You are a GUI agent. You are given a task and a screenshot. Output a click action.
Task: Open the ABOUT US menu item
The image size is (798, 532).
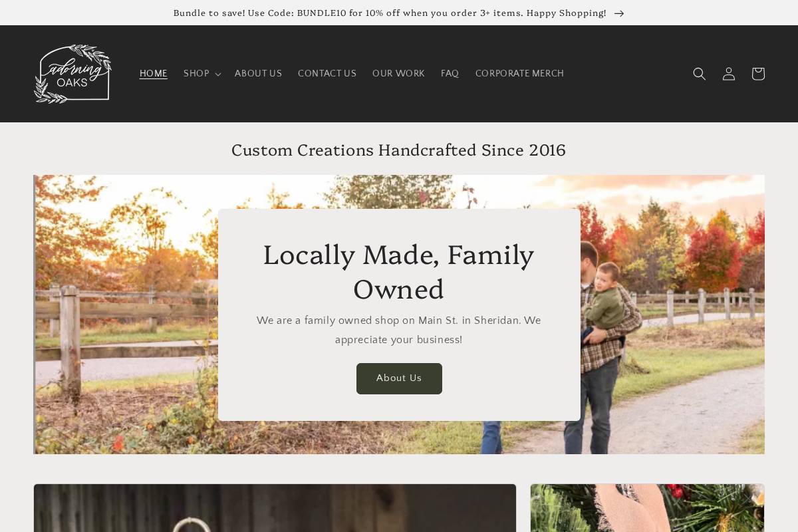click(258, 74)
